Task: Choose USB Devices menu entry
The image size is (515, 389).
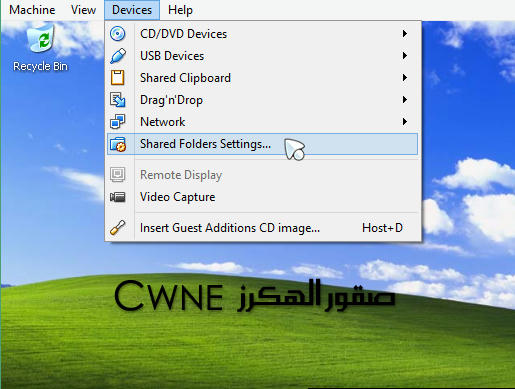Action: coord(262,56)
